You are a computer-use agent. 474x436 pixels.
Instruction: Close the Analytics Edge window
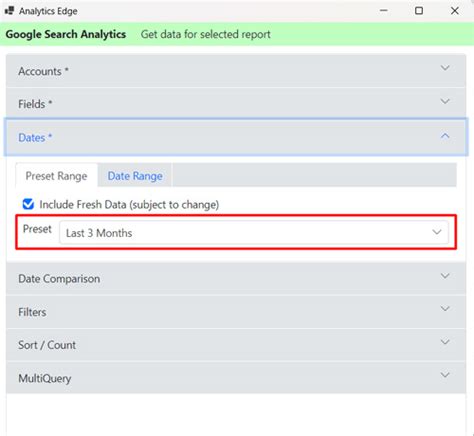[x=455, y=11]
